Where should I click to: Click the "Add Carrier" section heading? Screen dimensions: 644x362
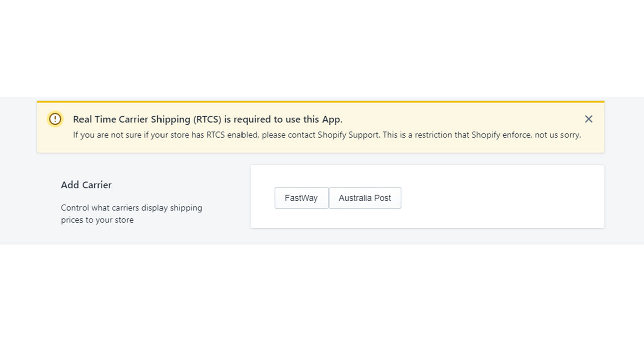tap(86, 185)
